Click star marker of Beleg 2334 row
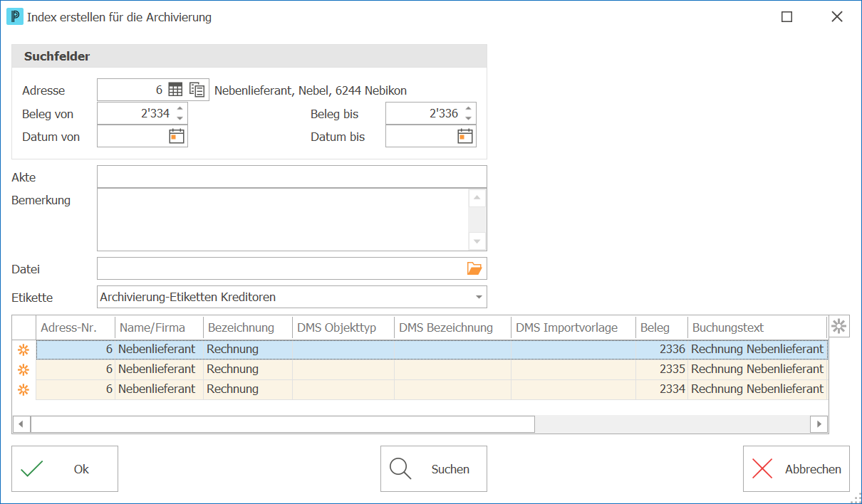The height and width of the screenshot is (504, 862). 24,389
